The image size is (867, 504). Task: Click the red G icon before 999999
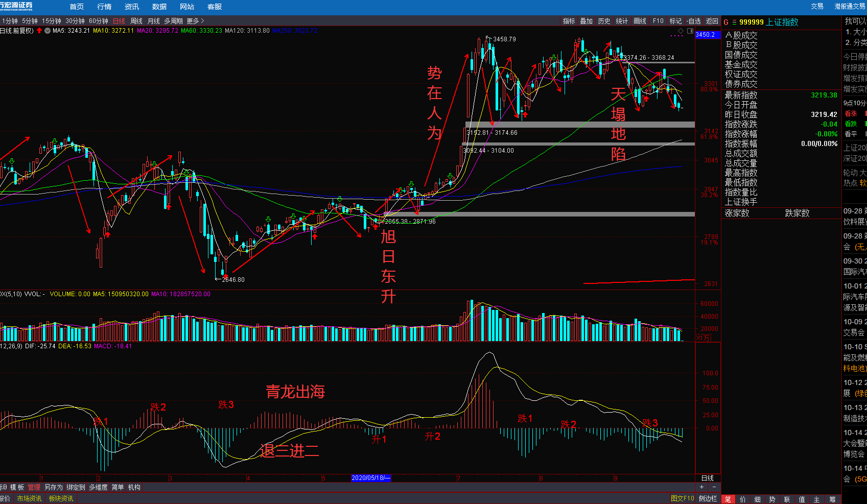pos(726,22)
